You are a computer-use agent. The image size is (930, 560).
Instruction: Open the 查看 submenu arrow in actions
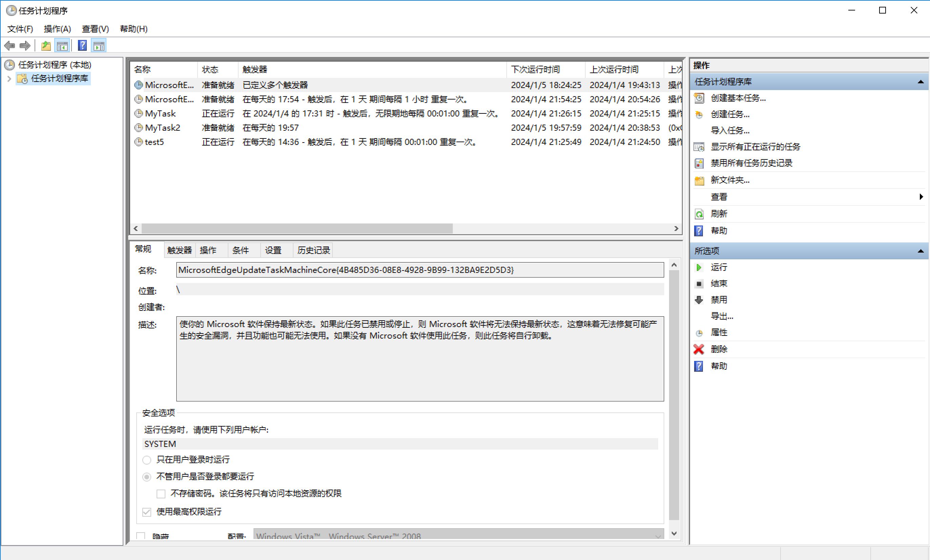click(x=921, y=197)
